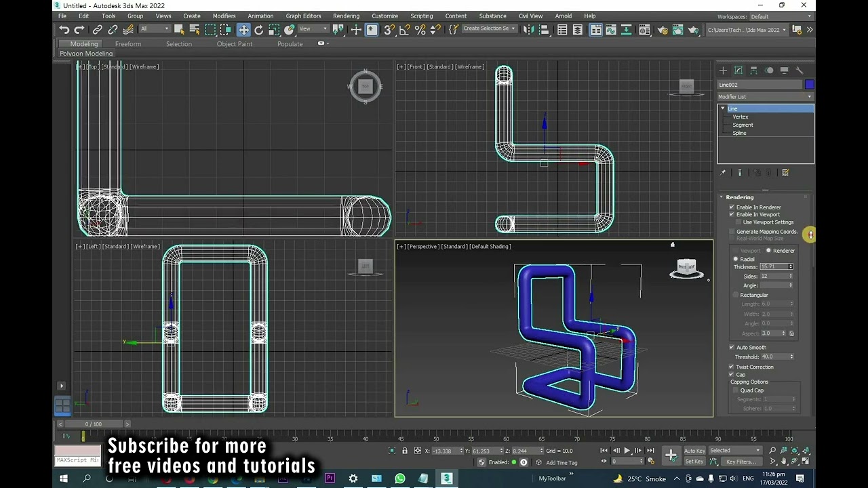Open the Rendering menu
Viewport: 868px width, 488px height.
[x=346, y=16]
